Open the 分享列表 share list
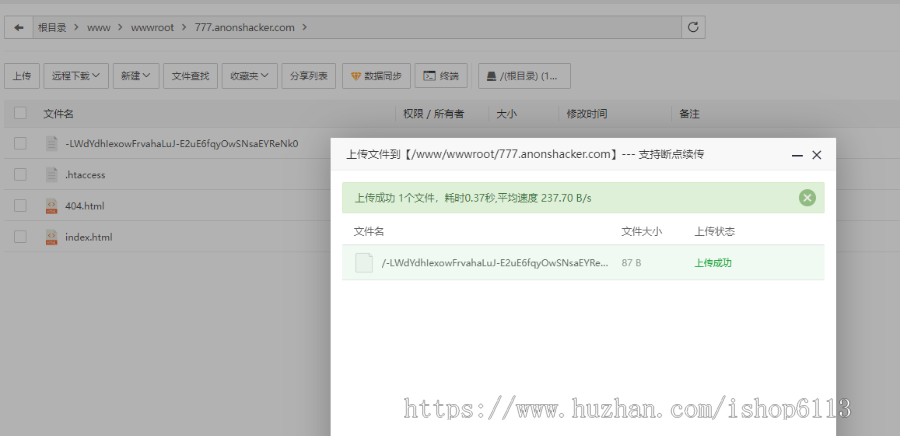This screenshot has width=900, height=436. 309,76
